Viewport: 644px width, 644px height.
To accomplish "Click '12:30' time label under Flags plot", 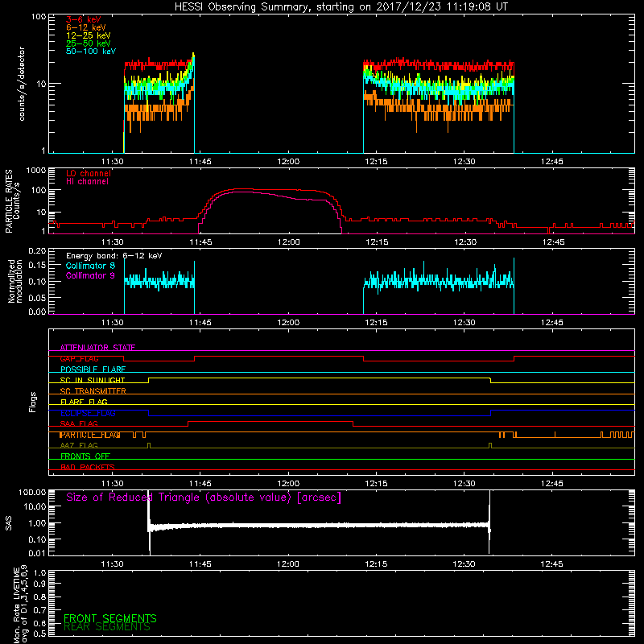I will point(464,484).
